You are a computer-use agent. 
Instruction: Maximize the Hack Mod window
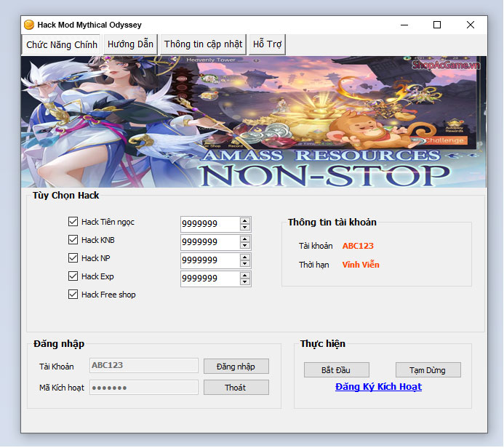[437, 25]
